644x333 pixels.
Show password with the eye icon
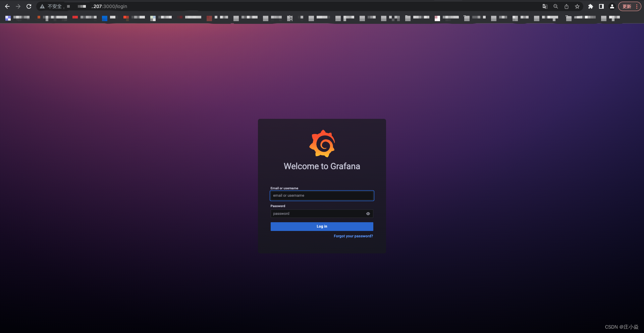click(368, 214)
